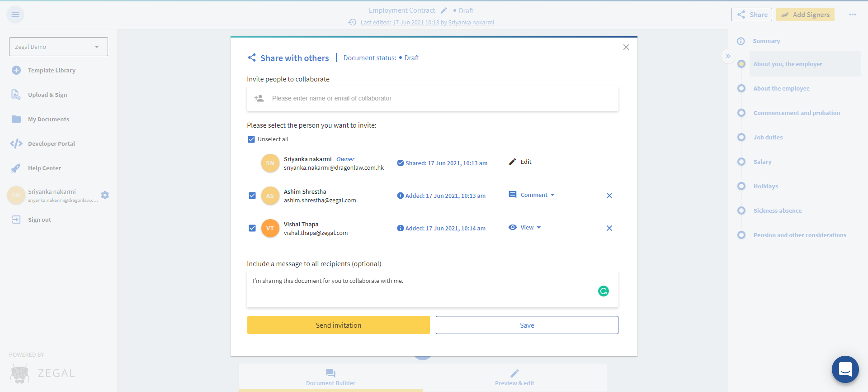Open the three-dot more options menu

pyautogui.click(x=852, y=14)
